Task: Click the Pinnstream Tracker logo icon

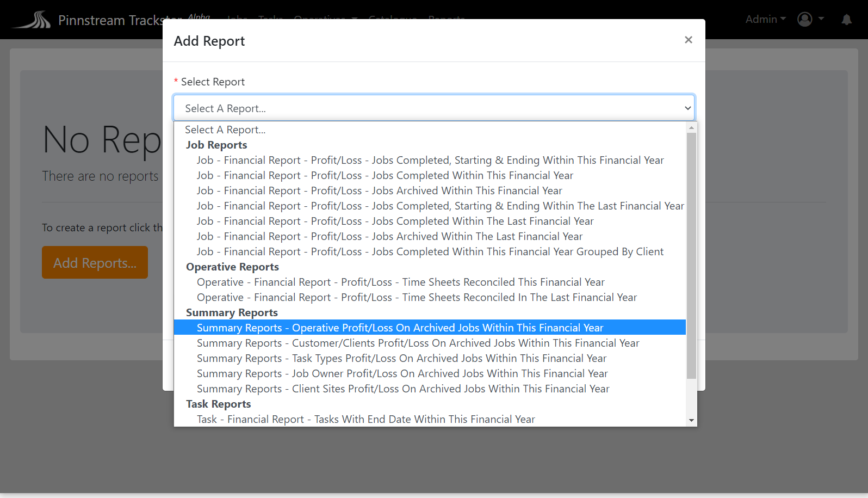Action: click(x=32, y=20)
